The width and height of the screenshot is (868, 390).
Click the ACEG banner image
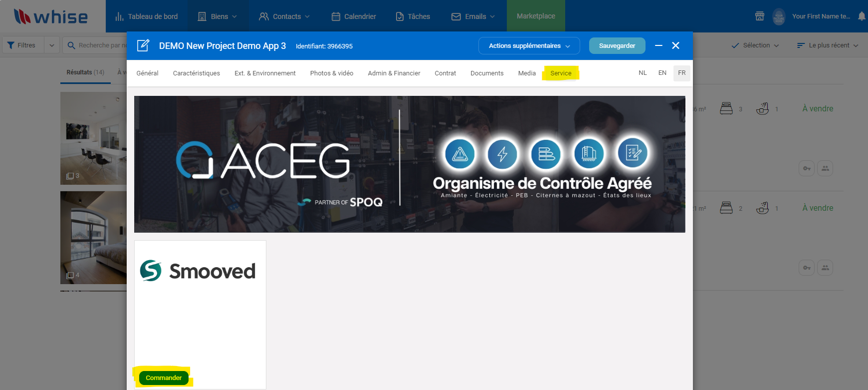410,164
